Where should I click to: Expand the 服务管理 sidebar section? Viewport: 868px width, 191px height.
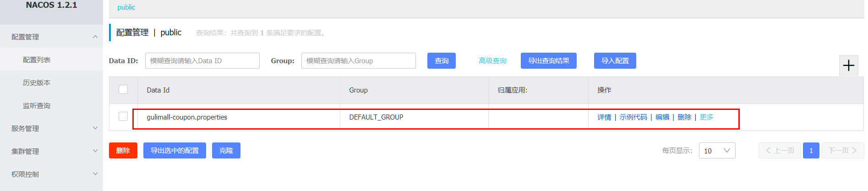[95, 128]
